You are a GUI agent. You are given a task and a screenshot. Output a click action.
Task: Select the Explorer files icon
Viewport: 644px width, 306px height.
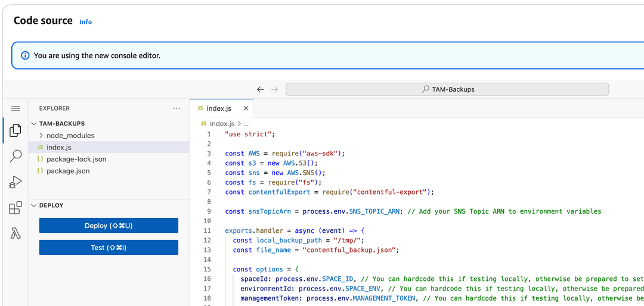[x=16, y=130]
